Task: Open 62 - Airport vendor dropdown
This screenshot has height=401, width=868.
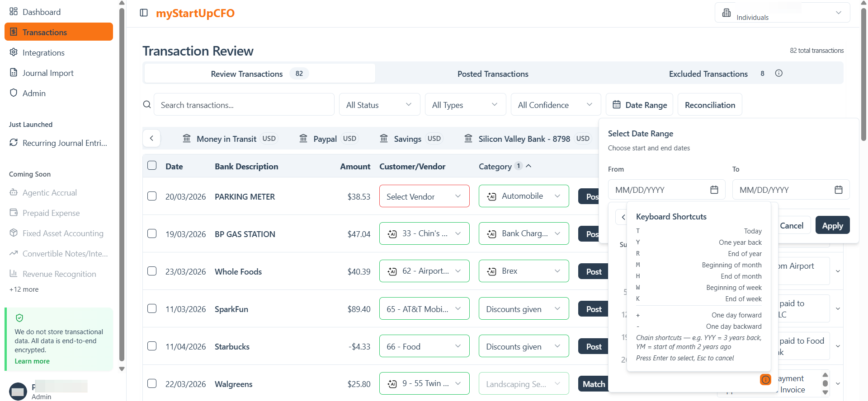Action: click(424, 271)
